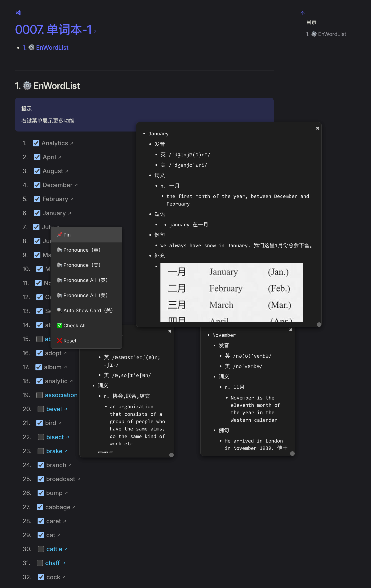Select Pin from the context menu
The width and height of the screenshot is (371, 588).
[67, 235]
